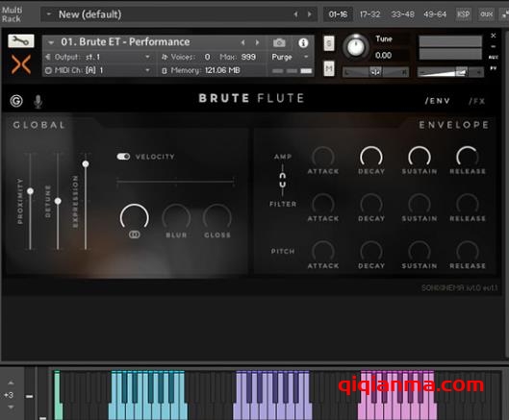509x420 pixels.
Task: Click the GLOSS knob
Action: (x=217, y=216)
